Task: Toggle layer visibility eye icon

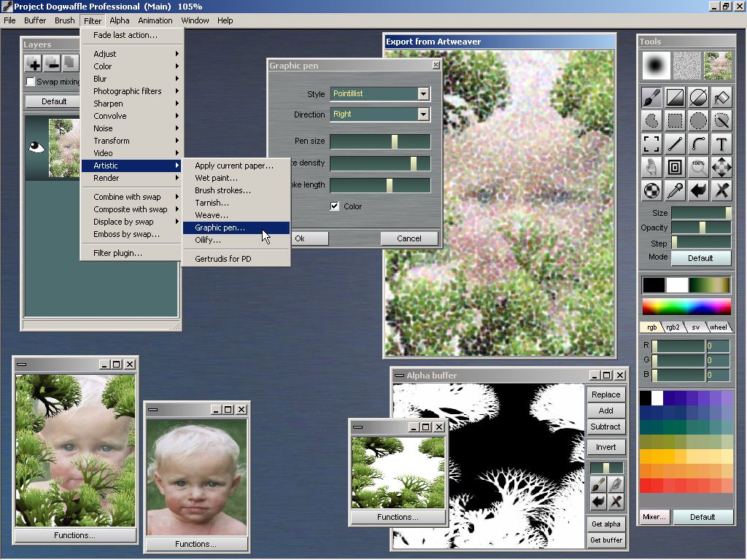Action: [x=36, y=147]
